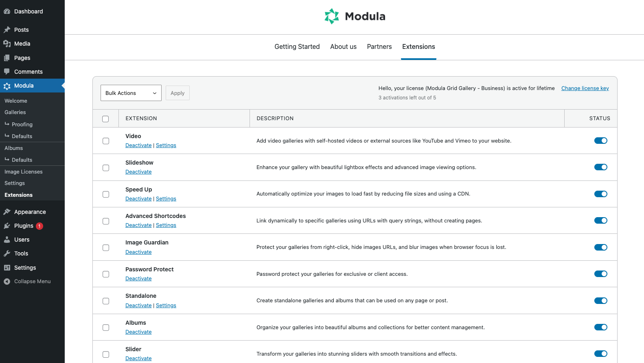Disable the Password Protect status toggle
Image resolution: width=644 pixels, height=363 pixels.
(600, 274)
